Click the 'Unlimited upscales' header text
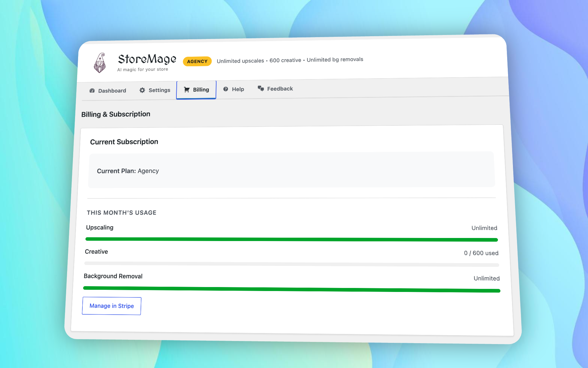588x368 pixels. 240,61
